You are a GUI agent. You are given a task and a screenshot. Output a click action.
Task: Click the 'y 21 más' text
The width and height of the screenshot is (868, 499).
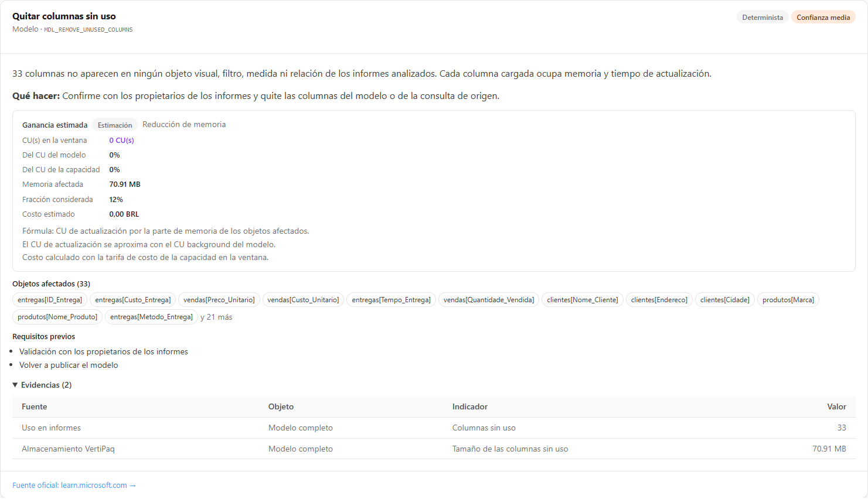pos(216,317)
